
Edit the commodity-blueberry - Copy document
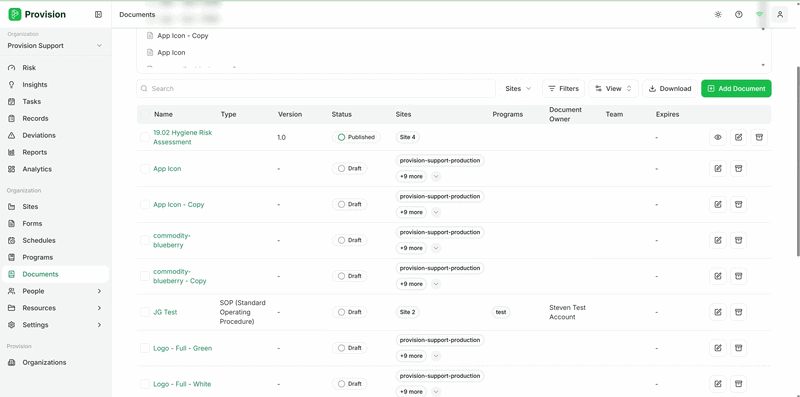[718, 276]
